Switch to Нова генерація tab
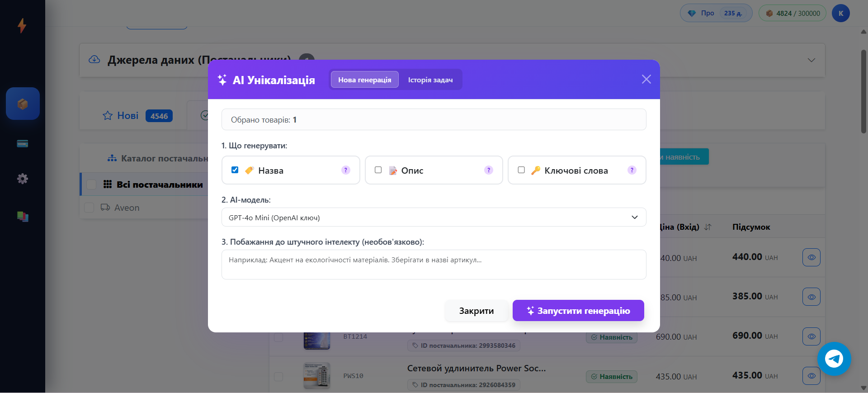The image size is (868, 393). tap(365, 80)
